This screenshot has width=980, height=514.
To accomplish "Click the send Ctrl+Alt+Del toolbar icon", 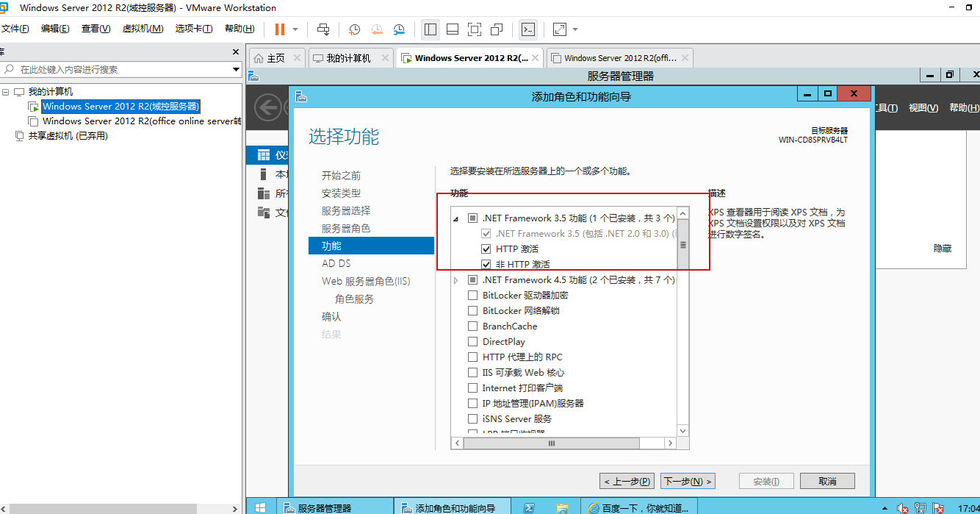I will coord(323,29).
